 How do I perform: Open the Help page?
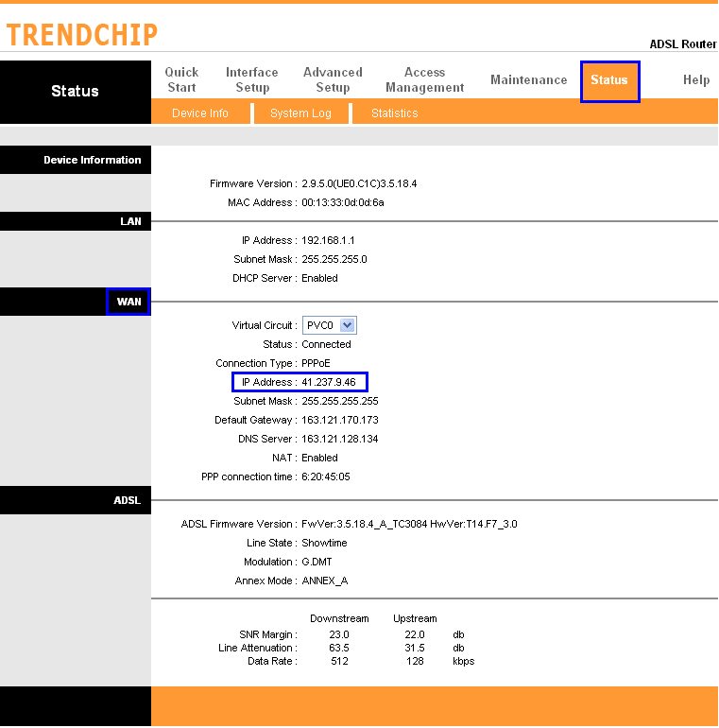[x=695, y=80]
